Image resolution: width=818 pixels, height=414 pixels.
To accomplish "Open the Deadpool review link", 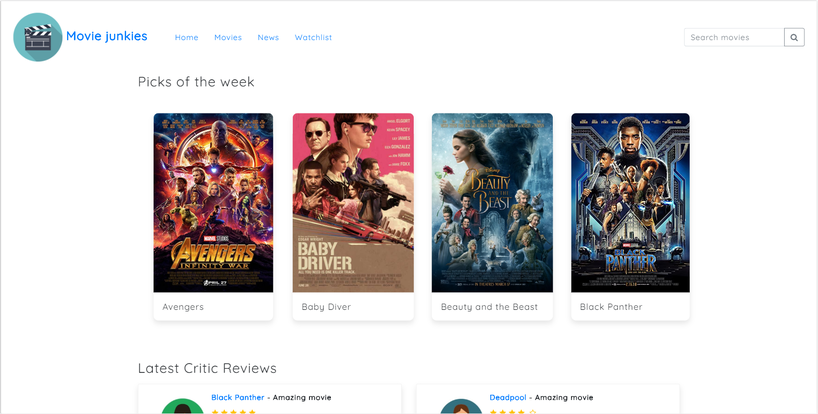I will pyautogui.click(x=508, y=397).
